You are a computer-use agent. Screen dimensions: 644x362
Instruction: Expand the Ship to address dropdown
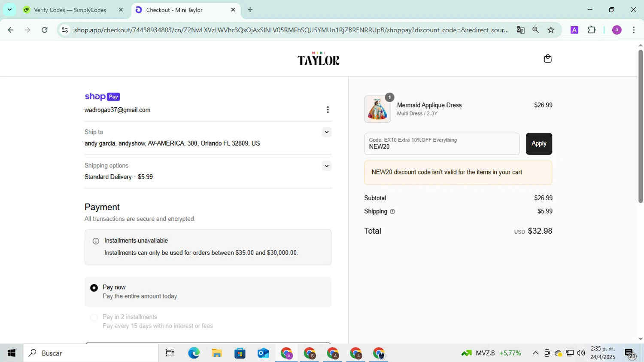(327, 132)
